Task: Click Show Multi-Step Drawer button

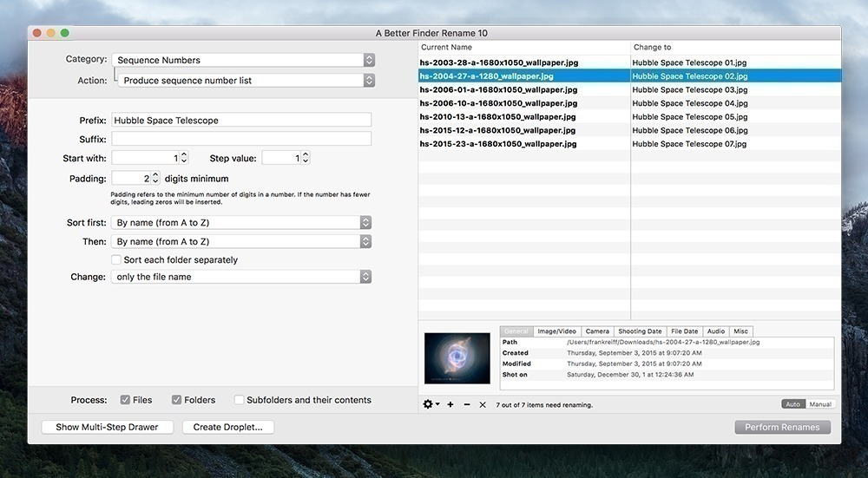Action: [x=108, y=427]
